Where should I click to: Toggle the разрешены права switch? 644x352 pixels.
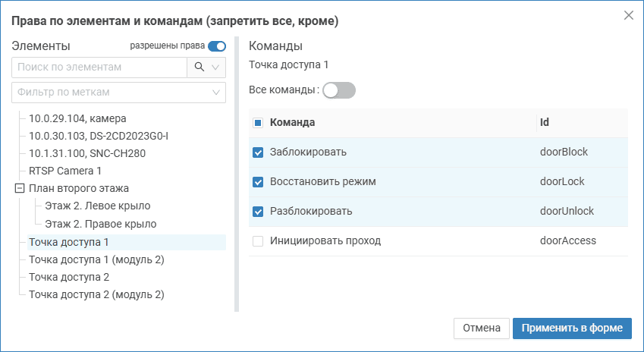coord(217,46)
